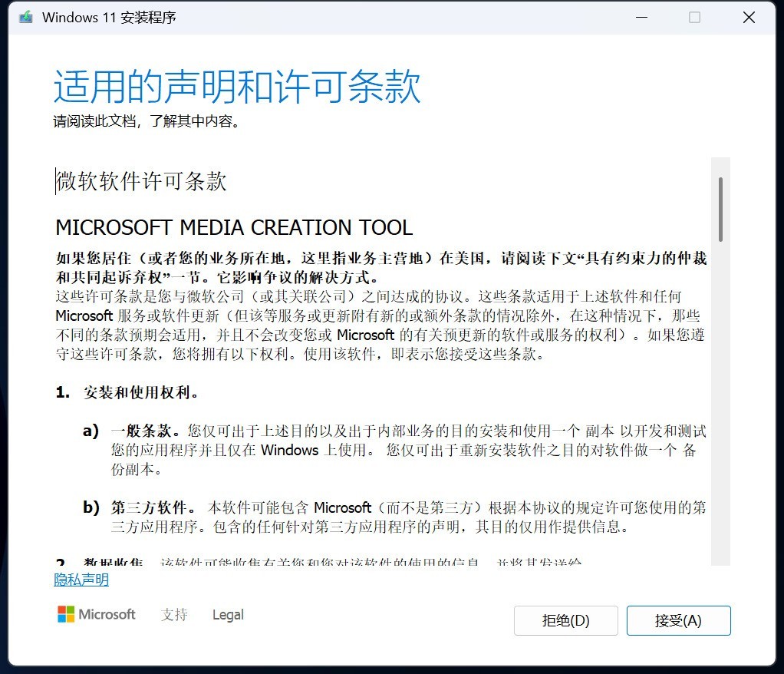This screenshot has height=674, width=784.
Task: Click the scrollbar thumb on the right
Action: [720, 207]
